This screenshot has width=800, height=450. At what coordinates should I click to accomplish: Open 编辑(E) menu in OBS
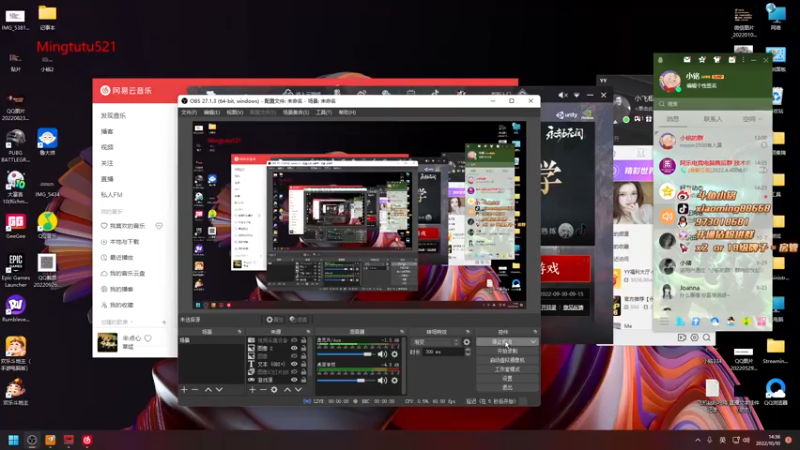click(x=212, y=112)
